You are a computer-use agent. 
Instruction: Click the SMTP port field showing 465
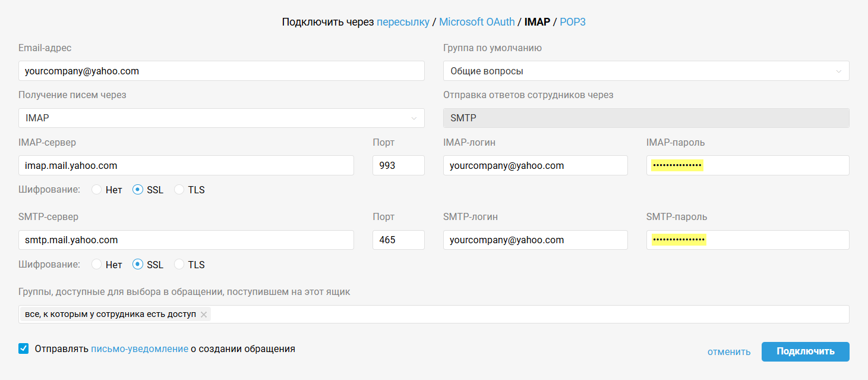click(398, 240)
